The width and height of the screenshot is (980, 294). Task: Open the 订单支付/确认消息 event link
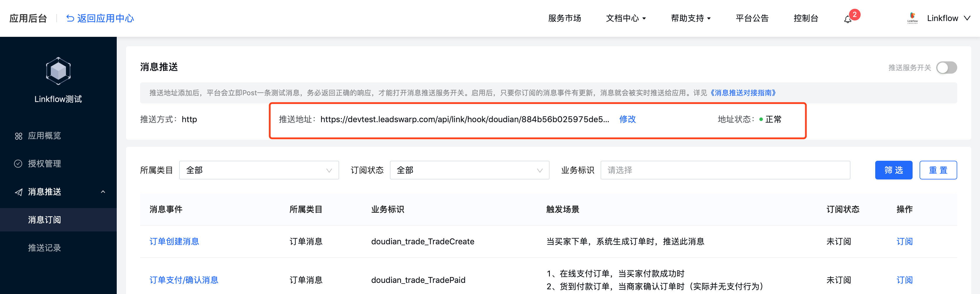tap(184, 280)
